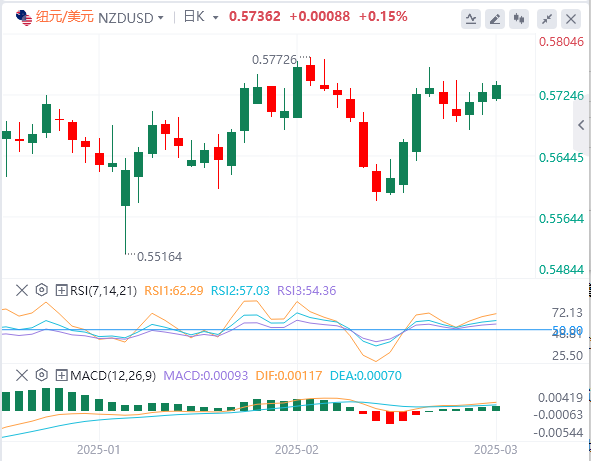Click the current price 0.57362
Image resolution: width=591 pixels, height=461 pixels.
tap(255, 17)
